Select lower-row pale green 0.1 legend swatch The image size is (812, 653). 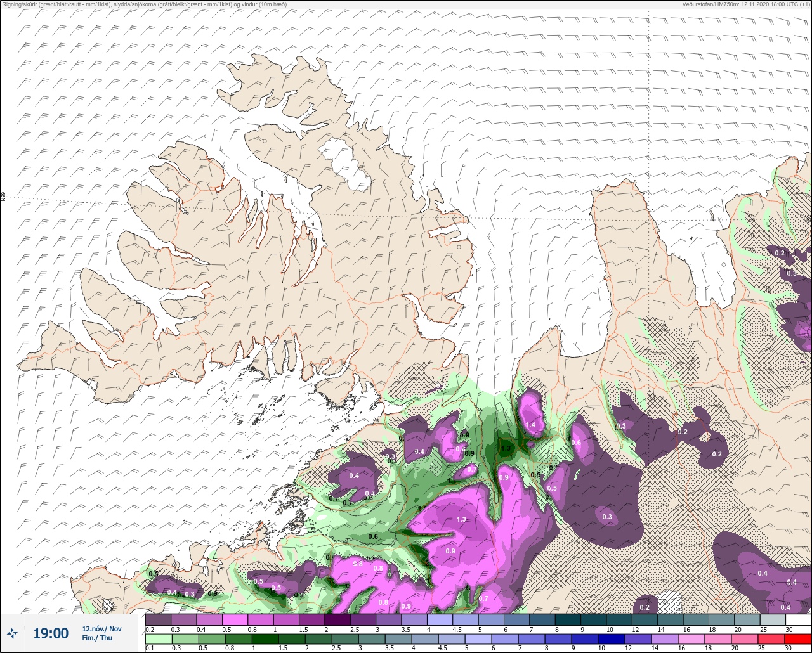click(159, 639)
